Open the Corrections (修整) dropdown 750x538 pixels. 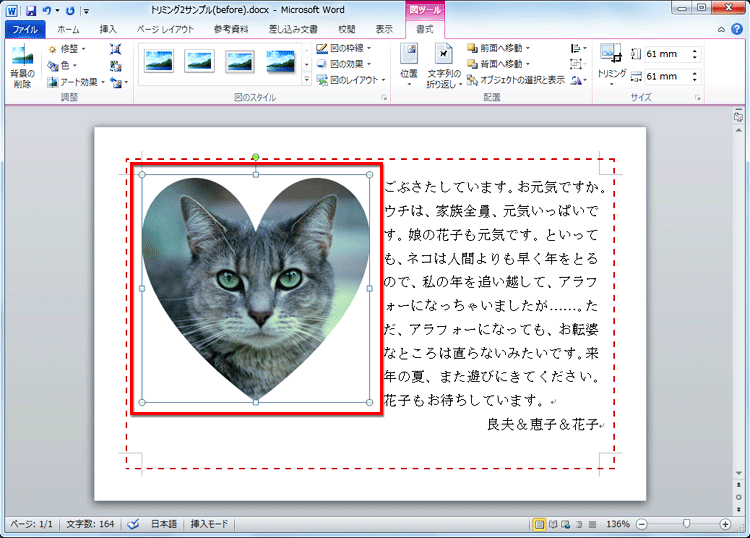[x=66, y=49]
